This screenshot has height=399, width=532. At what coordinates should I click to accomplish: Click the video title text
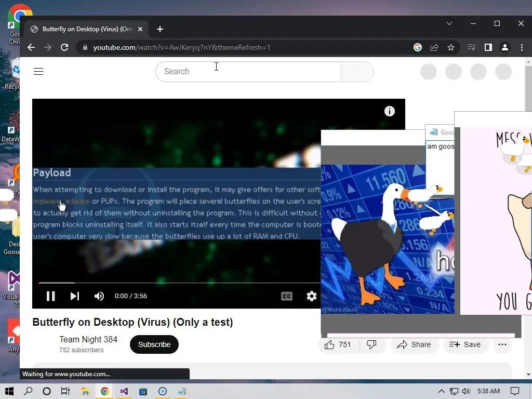[x=132, y=322]
